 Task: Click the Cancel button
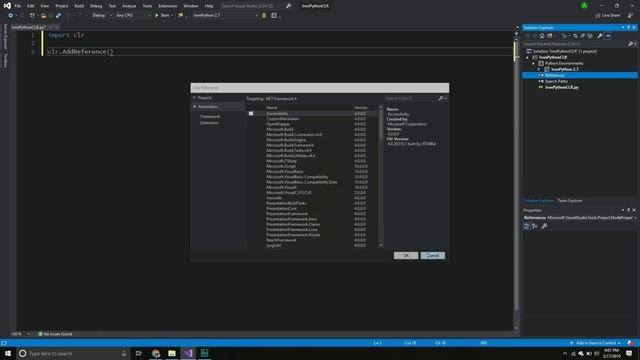tap(433, 256)
